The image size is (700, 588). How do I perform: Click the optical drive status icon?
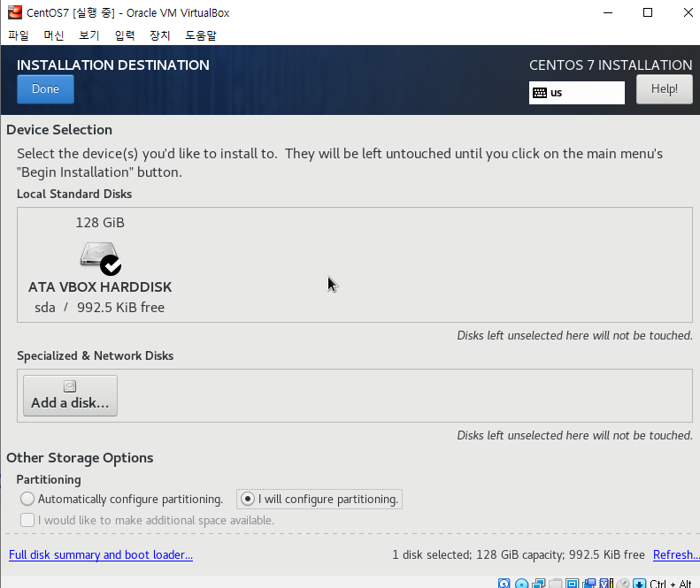click(521, 584)
